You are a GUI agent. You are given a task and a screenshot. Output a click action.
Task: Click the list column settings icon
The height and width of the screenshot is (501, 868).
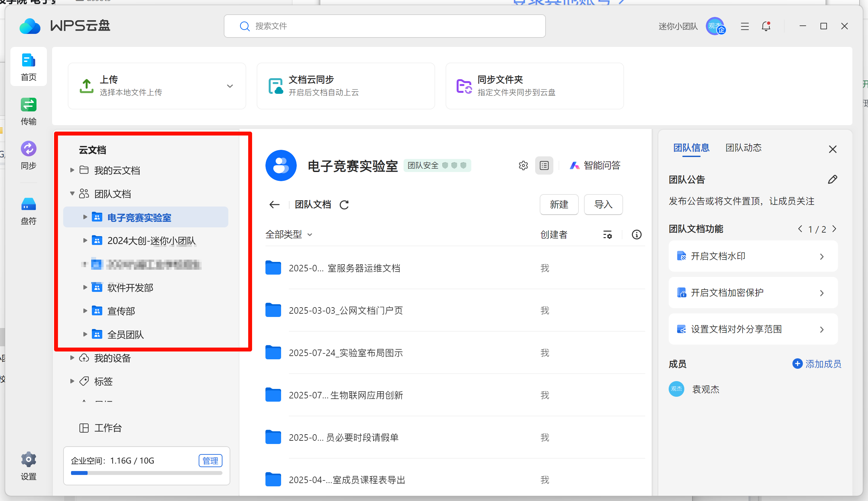607,235
